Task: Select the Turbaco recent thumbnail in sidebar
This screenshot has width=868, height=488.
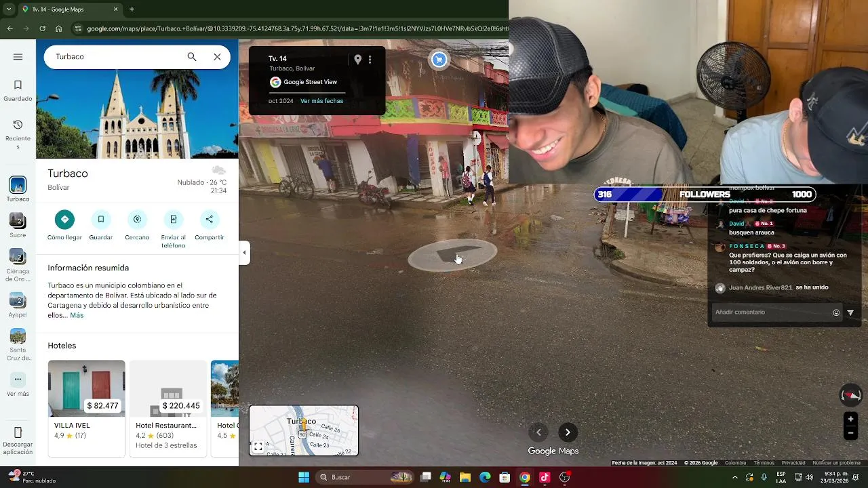Action: click(18, 189)
